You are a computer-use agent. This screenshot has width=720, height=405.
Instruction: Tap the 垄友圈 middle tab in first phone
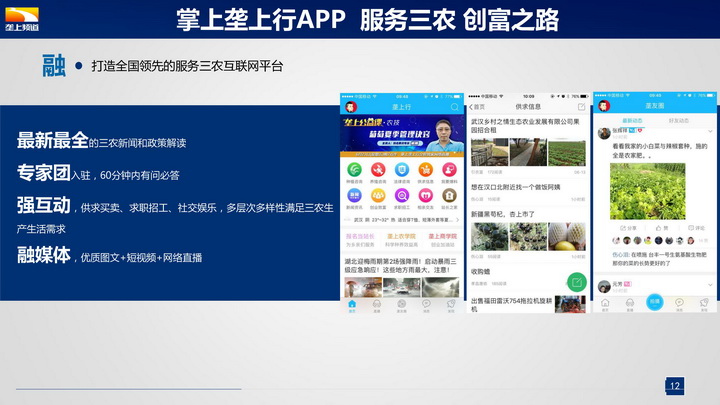tap(401, 304)
